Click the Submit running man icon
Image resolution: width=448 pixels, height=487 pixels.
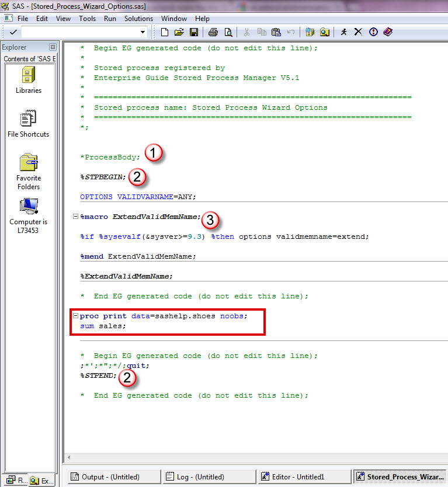click(343, 32)
